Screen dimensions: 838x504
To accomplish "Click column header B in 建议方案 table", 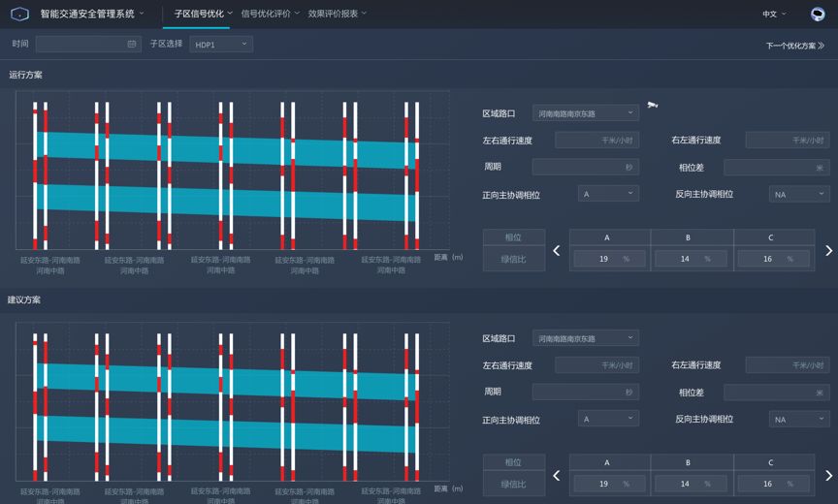I will pyautogui.click(x=692, y=463).
